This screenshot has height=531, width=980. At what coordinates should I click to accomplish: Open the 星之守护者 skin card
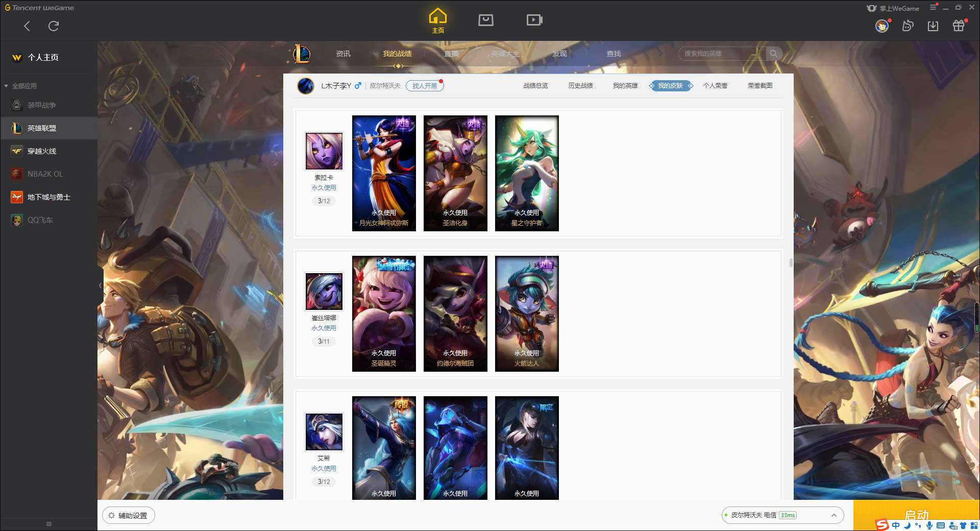pos(527,173)
